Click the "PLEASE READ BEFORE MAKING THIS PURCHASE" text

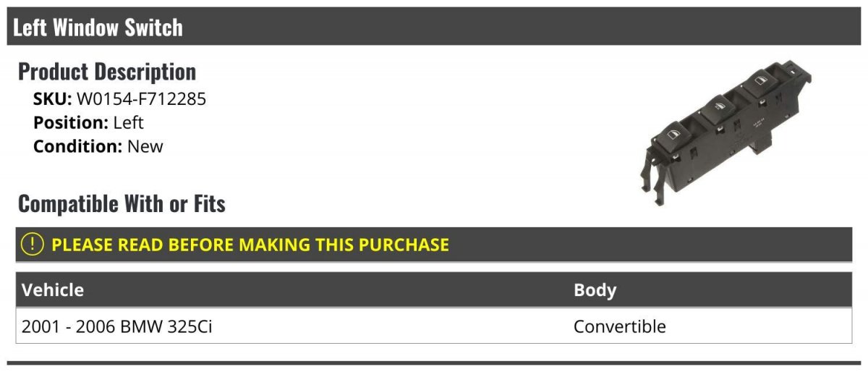click(250, 245)
